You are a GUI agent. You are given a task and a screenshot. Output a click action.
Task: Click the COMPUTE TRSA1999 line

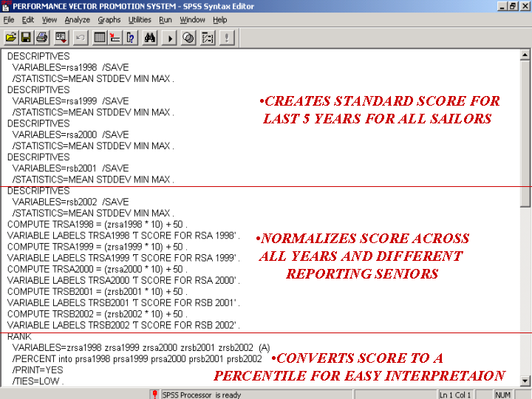coord(98,247)
